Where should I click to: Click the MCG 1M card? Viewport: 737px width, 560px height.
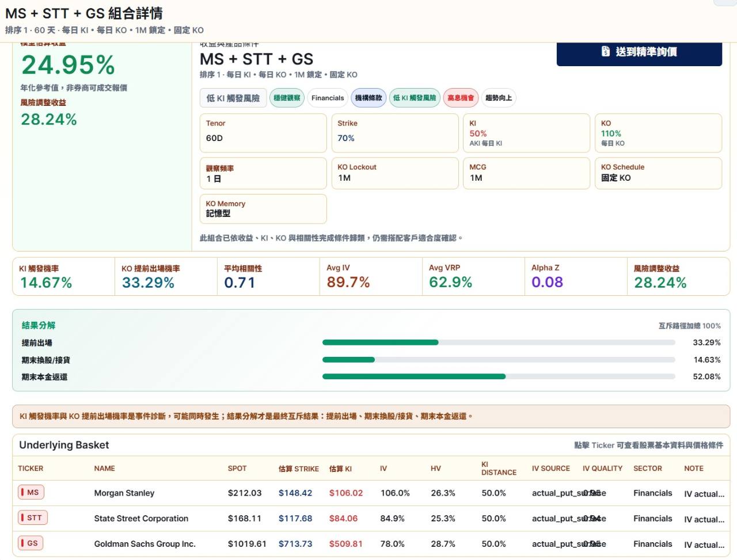pos(527,173)
